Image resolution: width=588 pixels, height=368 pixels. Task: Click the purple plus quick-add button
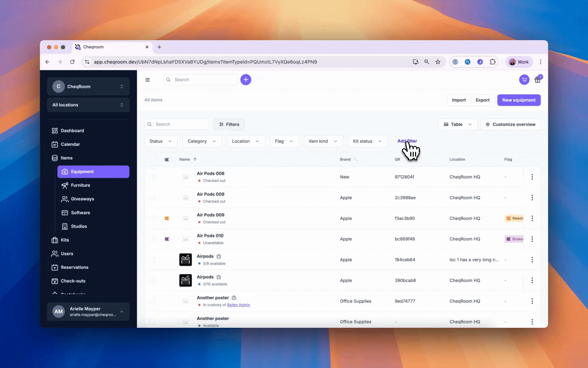[x=246, y=80]
